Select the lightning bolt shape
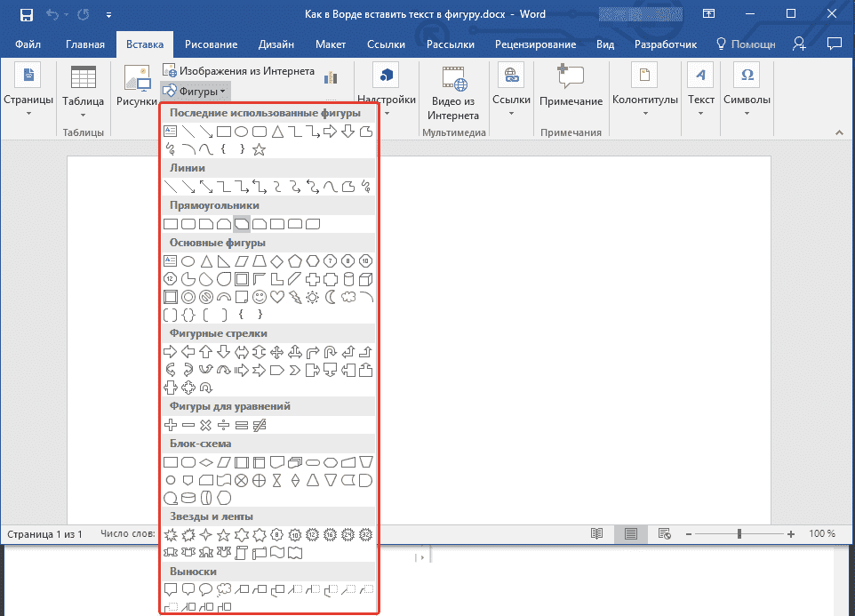This screenshot has height=616, width=855. pyautogui.click(x=294, y=297)
